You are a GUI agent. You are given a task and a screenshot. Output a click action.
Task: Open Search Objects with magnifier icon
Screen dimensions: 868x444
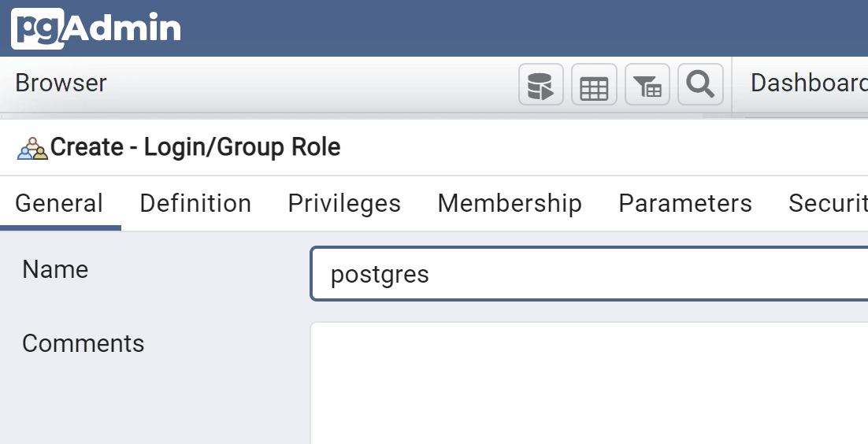(x=699, y=84)
